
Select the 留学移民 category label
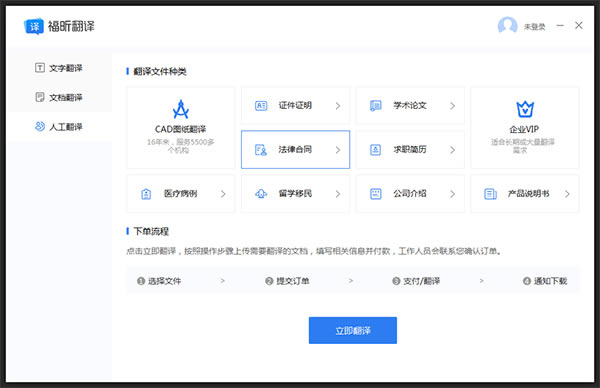[295, 194]
